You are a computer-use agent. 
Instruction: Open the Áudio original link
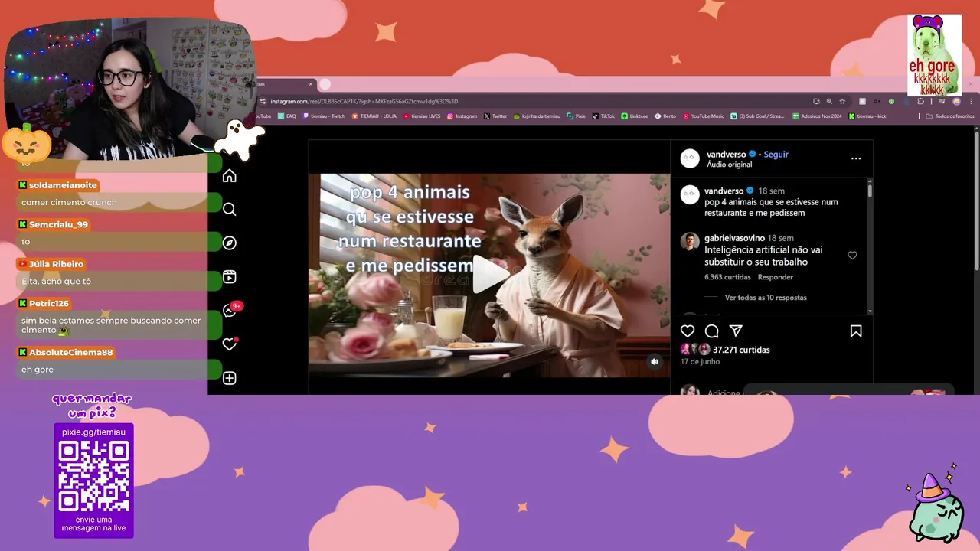pos(729,165)
